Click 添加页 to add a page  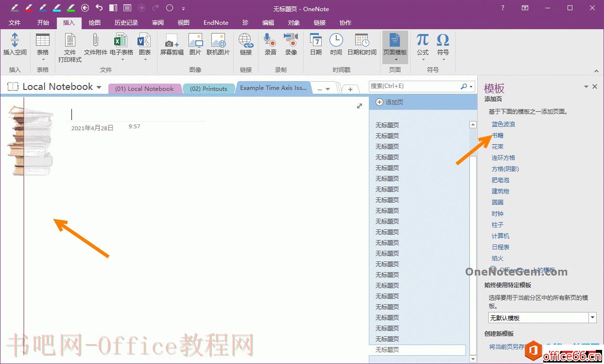coord(390,102)
